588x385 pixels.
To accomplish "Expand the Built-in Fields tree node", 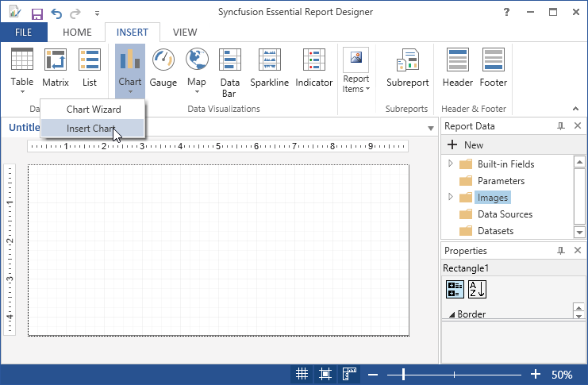I will [x=451, y=164].
